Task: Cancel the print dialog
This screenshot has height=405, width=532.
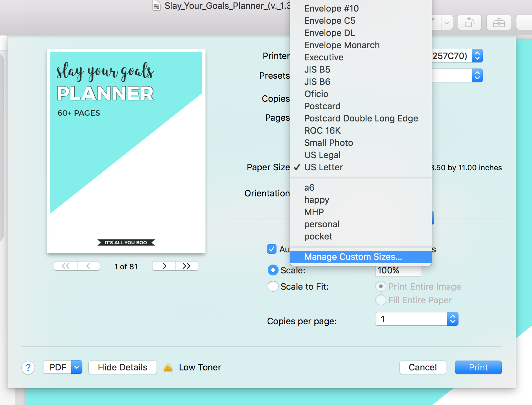Action: 423,367
